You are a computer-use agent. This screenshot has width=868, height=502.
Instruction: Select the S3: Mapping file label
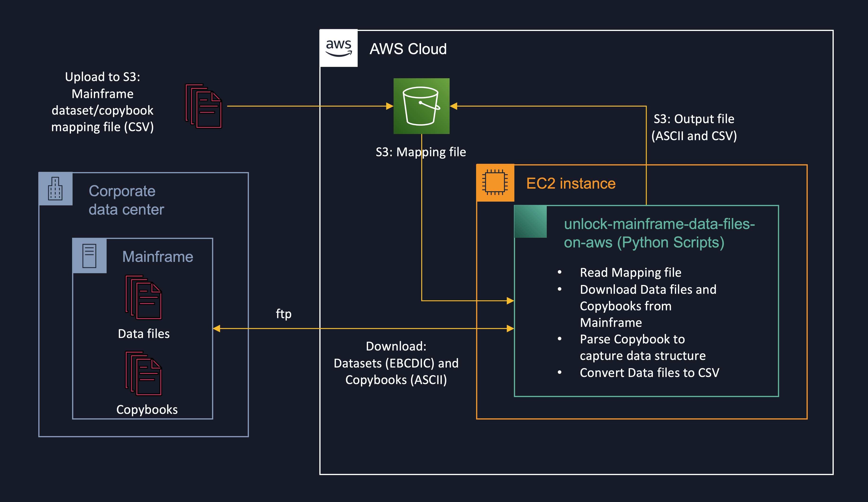point(421,152)
